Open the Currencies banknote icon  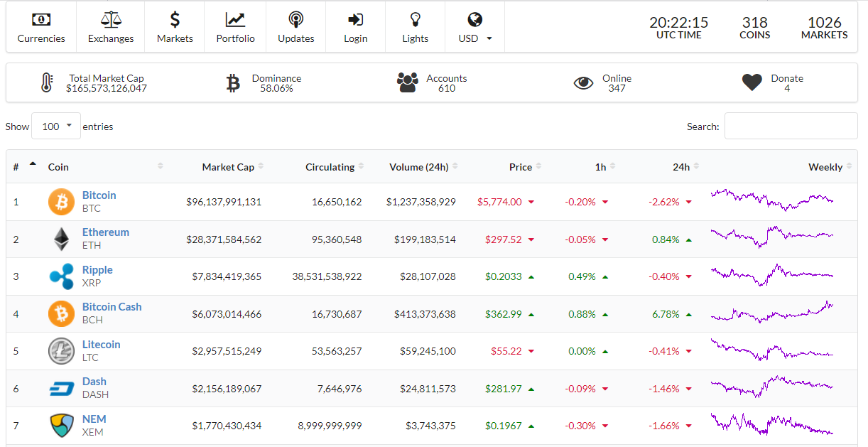[x=41, y=19]
